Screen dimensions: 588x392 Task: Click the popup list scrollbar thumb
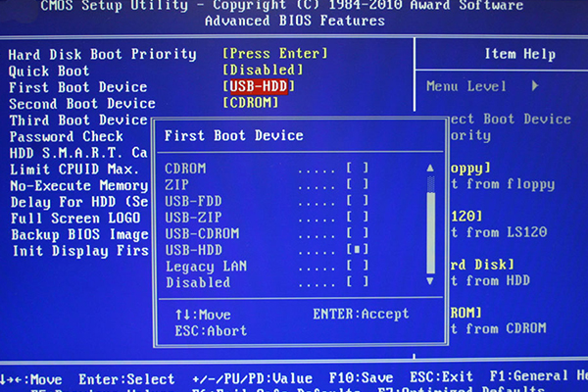pyautogui.click(x=431, y=232)
